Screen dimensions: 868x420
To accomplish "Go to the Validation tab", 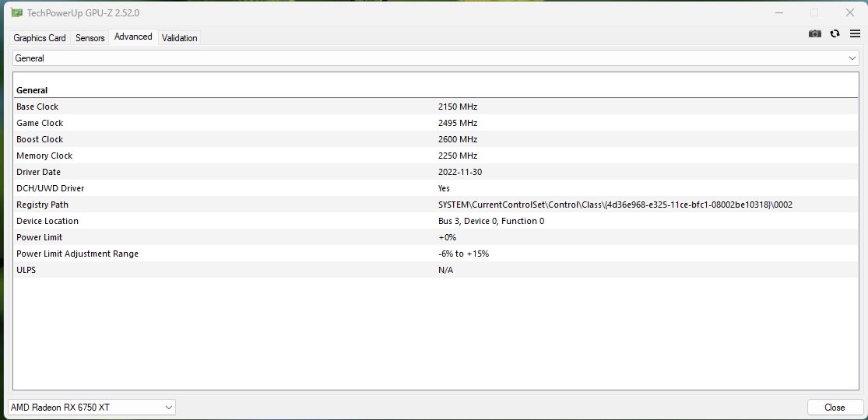I will coord(179,37).
